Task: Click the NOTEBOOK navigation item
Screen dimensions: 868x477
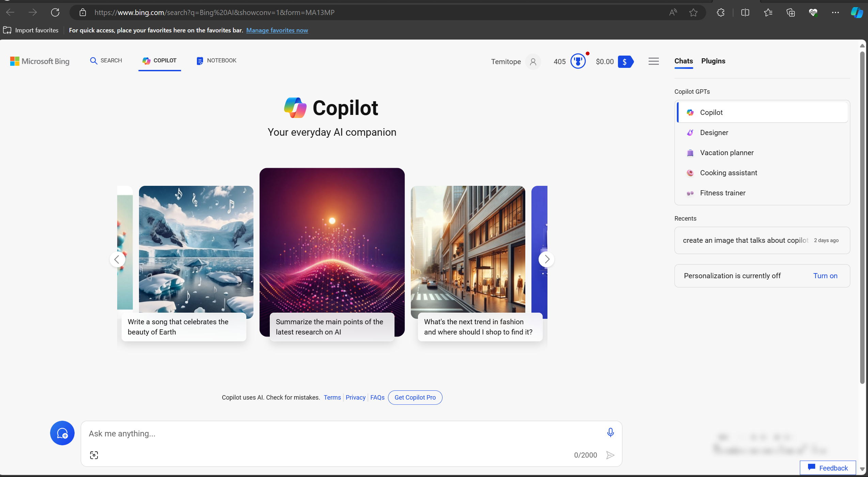Action: click(x=217, y=60)
